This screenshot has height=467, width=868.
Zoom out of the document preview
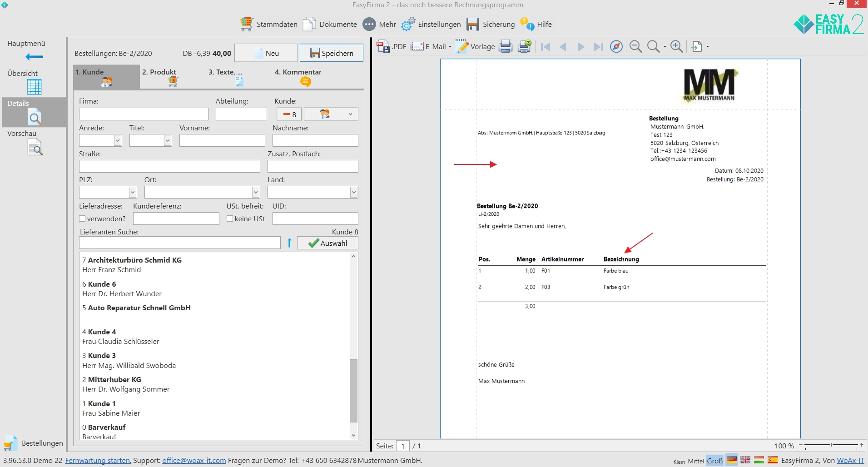coord(636,46)
